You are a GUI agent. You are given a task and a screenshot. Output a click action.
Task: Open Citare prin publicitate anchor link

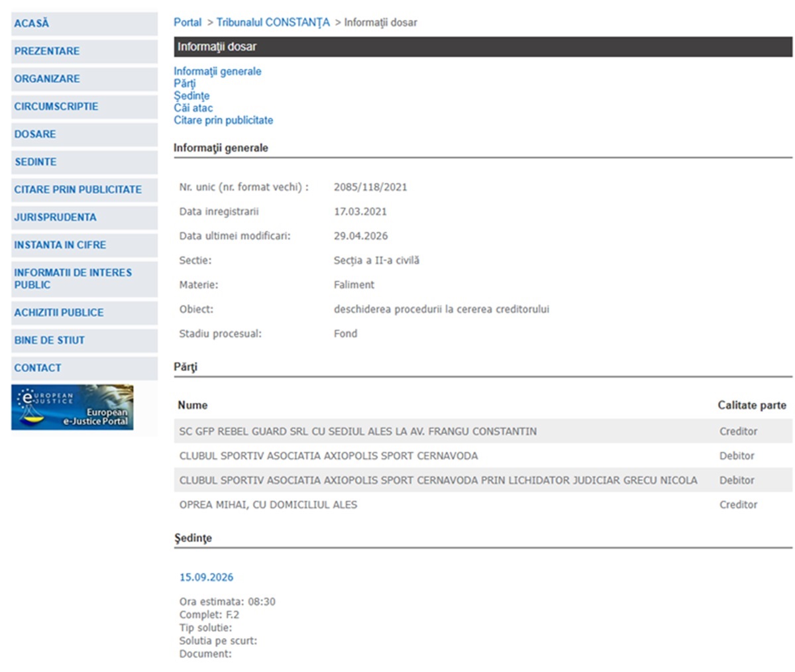(223, 120)
